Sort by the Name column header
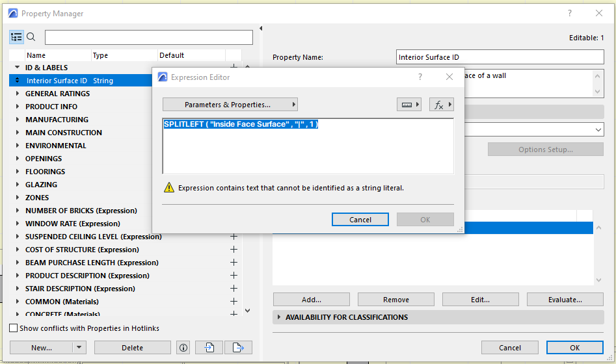 click(58, 55)
